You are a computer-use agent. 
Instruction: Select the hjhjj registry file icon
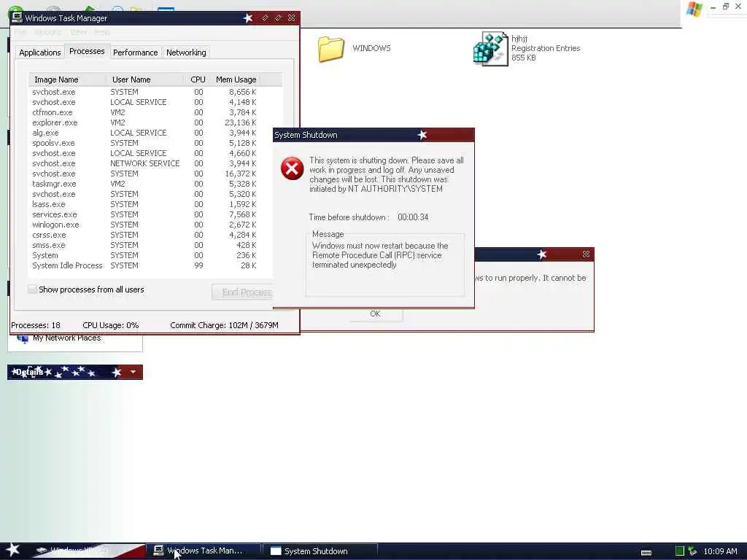[x=490, y=48]
